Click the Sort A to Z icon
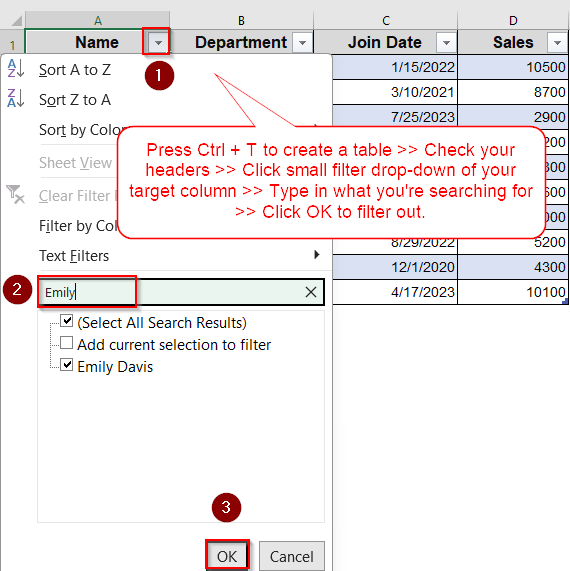 pos(16,68)
